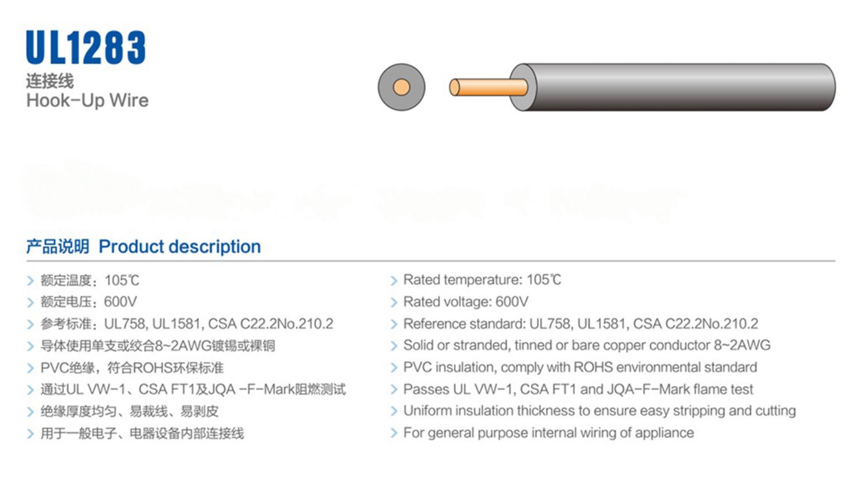Screen dimensions: 868x495
Task: Click the "PVC insulation, comply with ROHS" line
Action: tap(580, 367)
